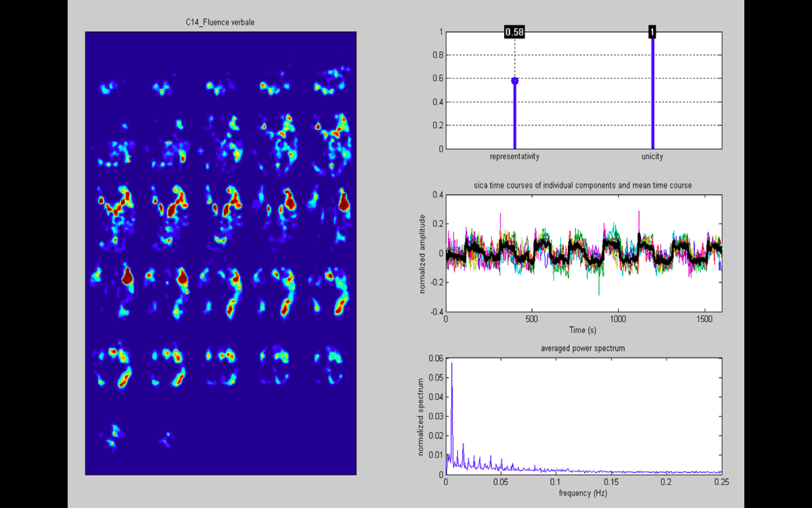Screen dimensions: 812x508
Task: Click the normalized amplitude y-axis label
Action: (x=422, y=253)
